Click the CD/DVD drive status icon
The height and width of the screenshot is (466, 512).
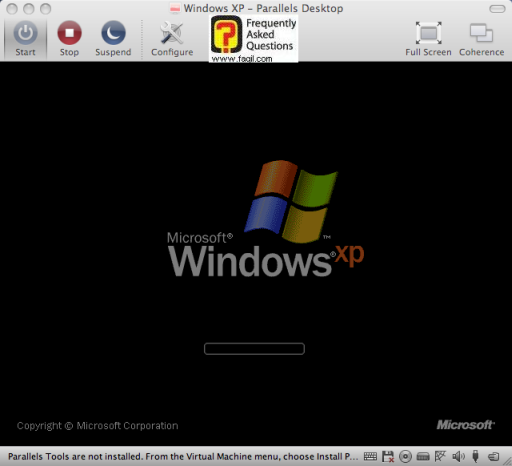pos(405,456)
